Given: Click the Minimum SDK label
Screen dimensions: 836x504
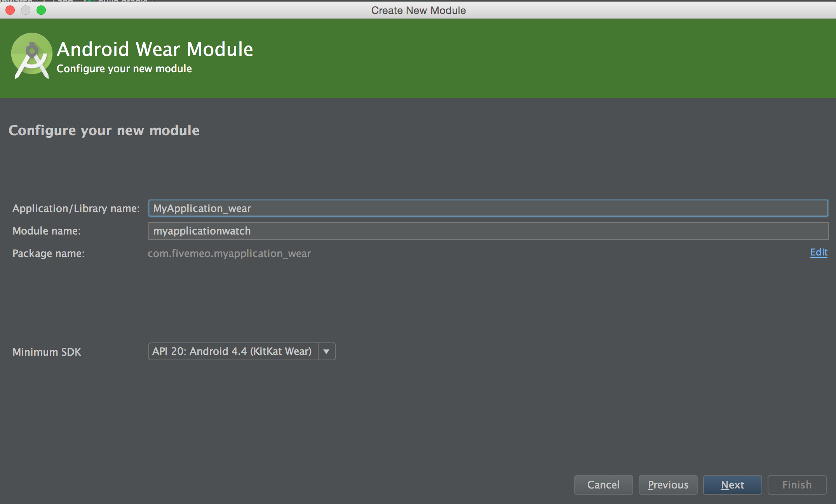Looking at the screenshot, I should 47,352.
